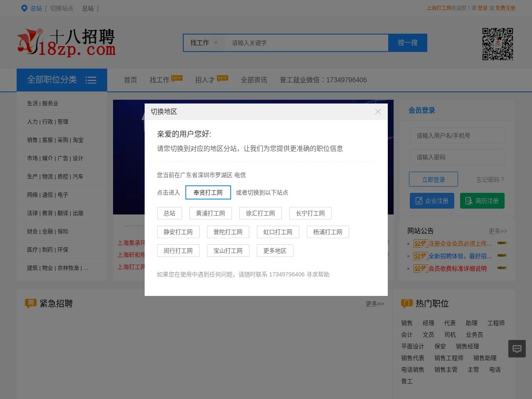Click the 简历注册 button
The image size is (532, 399).
click(x=482, y=201)
